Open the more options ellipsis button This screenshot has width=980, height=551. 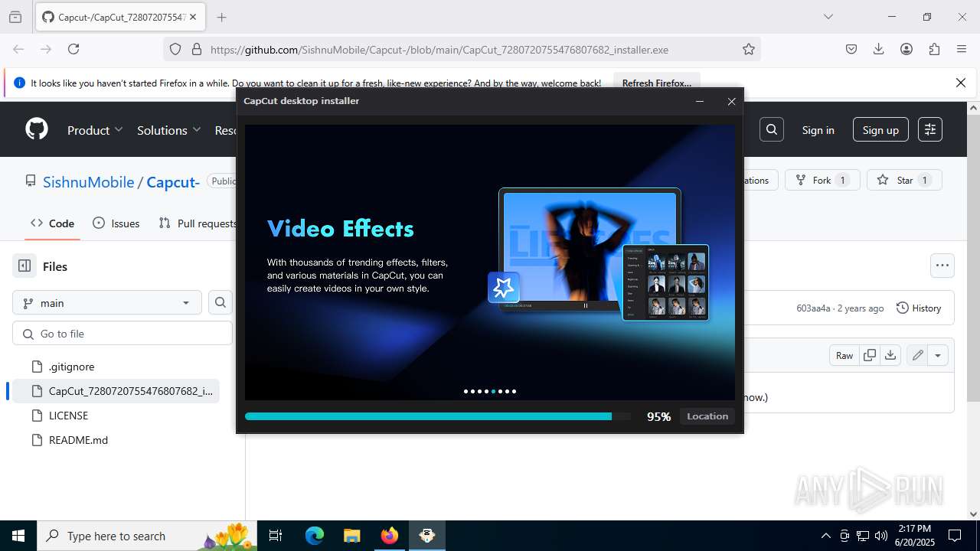coord(942,266)
